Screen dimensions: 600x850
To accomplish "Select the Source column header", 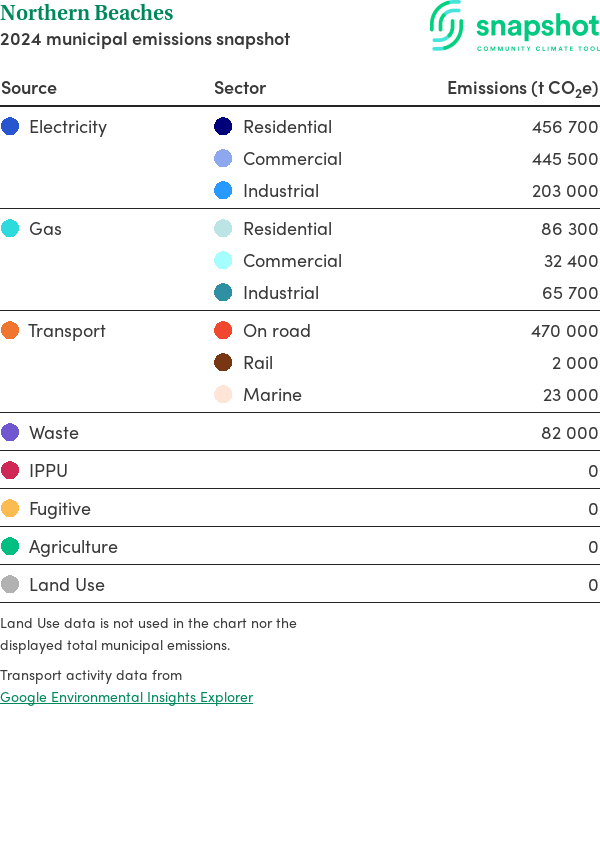I will pyautogui.click(x=29, y=88).
